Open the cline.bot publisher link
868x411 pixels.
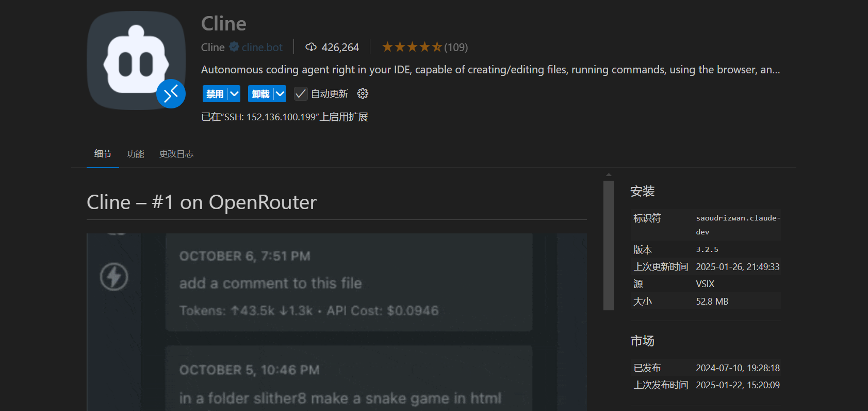tap(262, 48)
